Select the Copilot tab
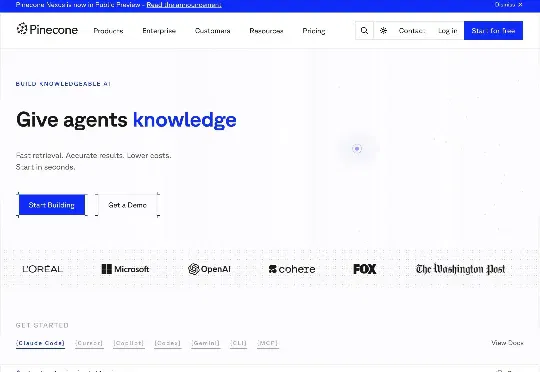 pos(128,343)
